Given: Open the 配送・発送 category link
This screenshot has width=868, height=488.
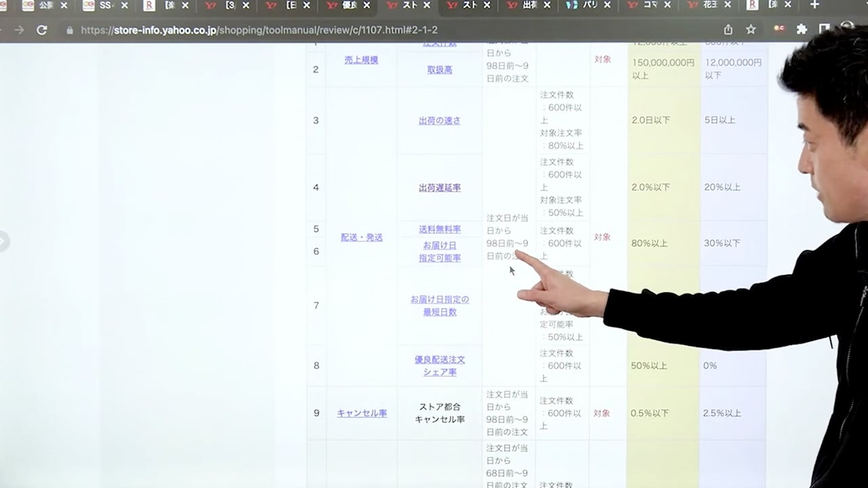Looking at the screenshot, I should (361, 237).
